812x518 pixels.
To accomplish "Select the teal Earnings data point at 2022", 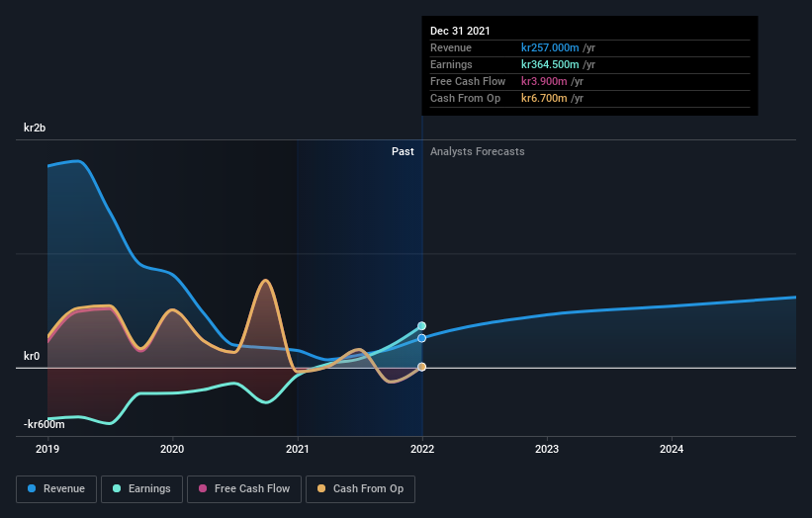I will tap(422, 326).
